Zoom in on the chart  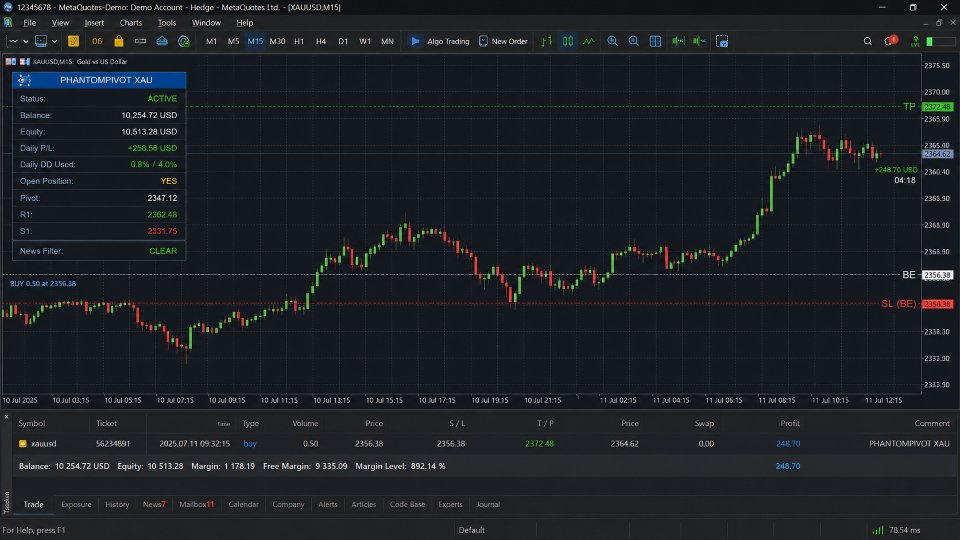click(x=612, y=41)
